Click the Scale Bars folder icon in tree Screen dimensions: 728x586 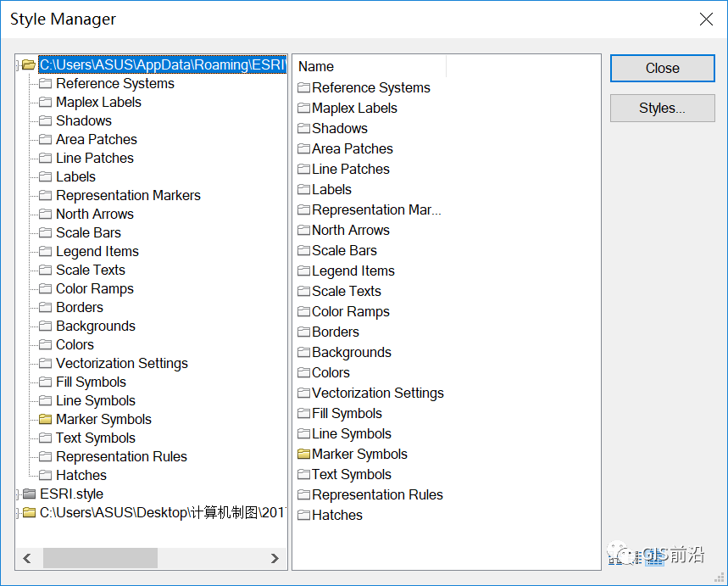coord(46,232)
